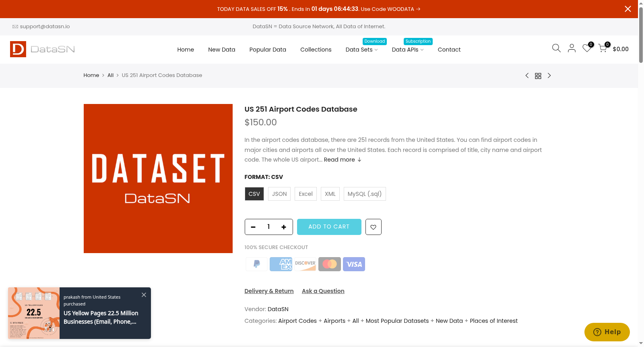Screen dimensions: 644x347
Task: Dismiss the purchase notification popup
Action: (x=144, y=295)
